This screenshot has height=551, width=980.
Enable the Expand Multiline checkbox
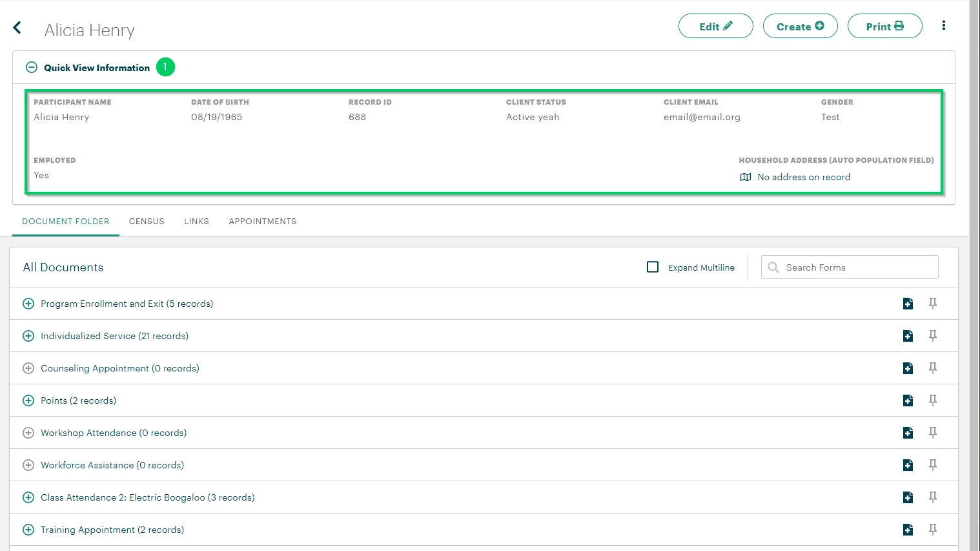[653, 267]
